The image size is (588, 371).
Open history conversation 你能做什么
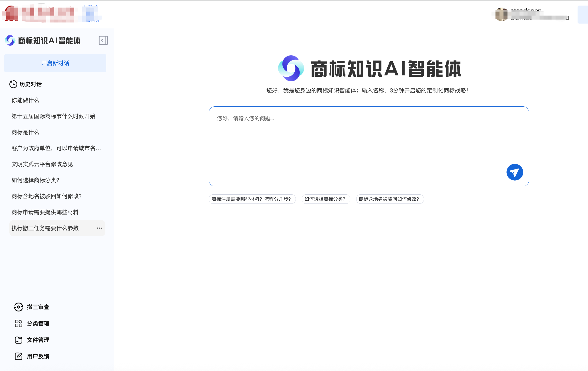coord(25,100)
